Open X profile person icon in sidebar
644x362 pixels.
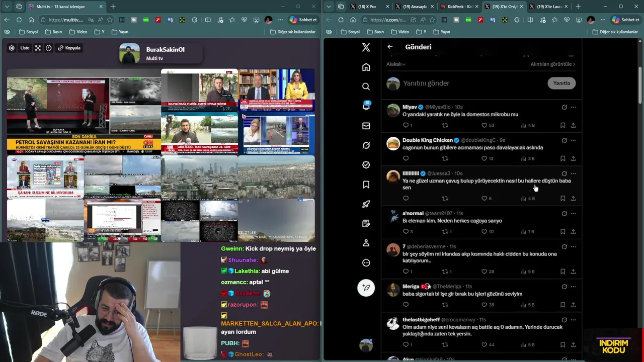pyautogui.click(x=366, y=243)
